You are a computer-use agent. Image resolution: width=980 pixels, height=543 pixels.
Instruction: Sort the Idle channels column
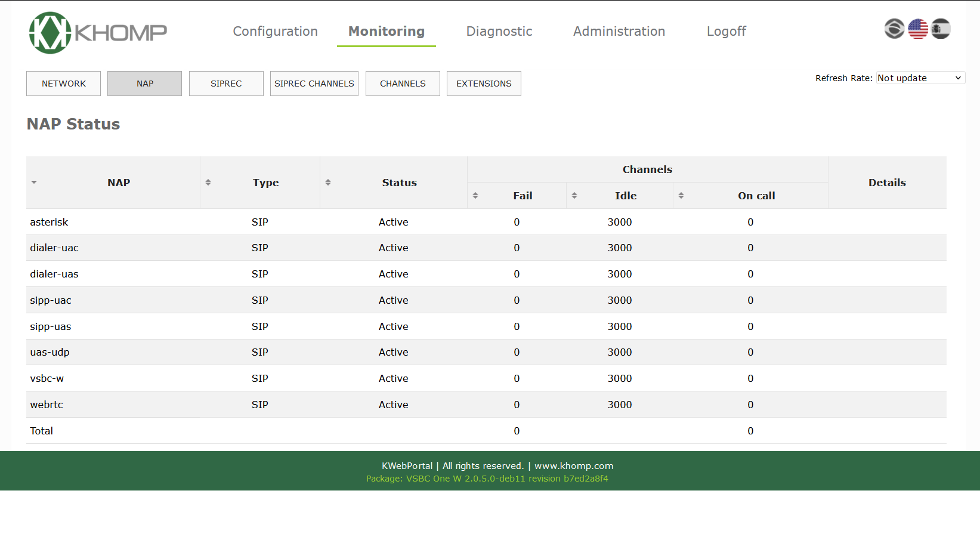(574, 196)
